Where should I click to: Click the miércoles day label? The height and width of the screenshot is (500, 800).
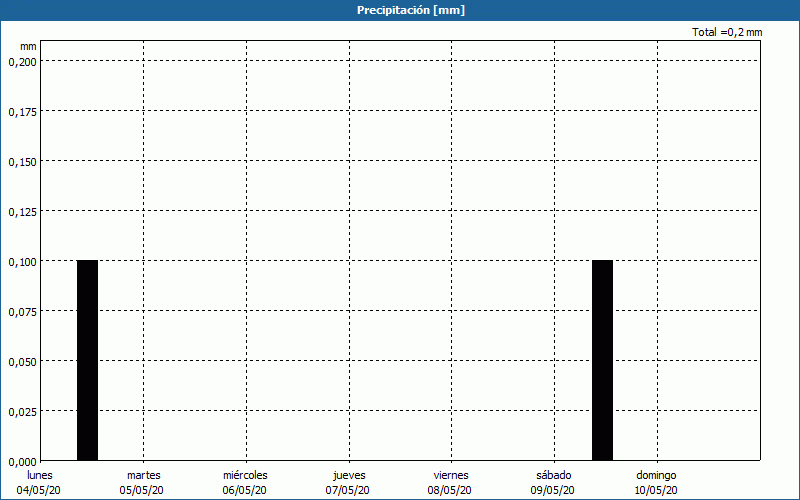coord(245,475)
